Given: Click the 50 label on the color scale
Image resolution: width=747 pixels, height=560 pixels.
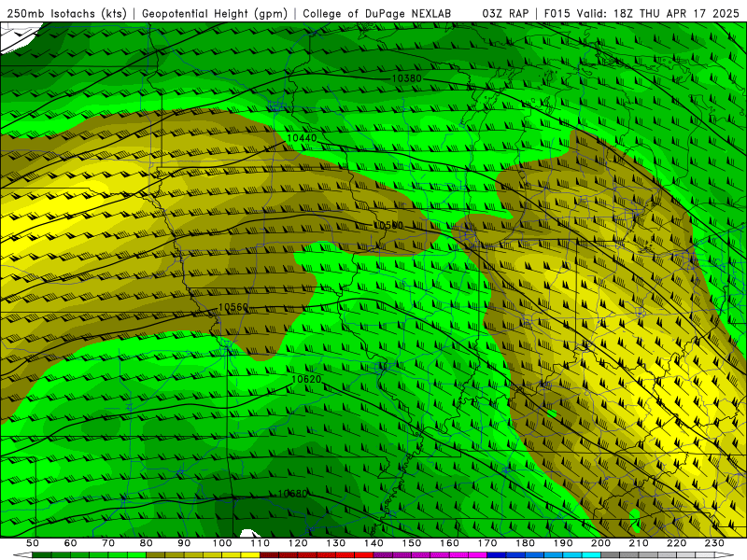Looking at the screenshot, I should 32,543.
